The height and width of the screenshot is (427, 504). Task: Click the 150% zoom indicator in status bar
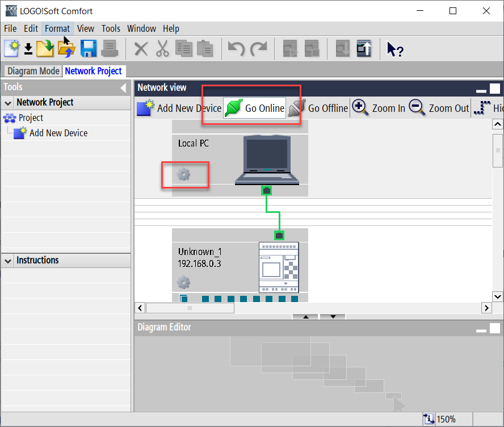(x=446, y=419)
